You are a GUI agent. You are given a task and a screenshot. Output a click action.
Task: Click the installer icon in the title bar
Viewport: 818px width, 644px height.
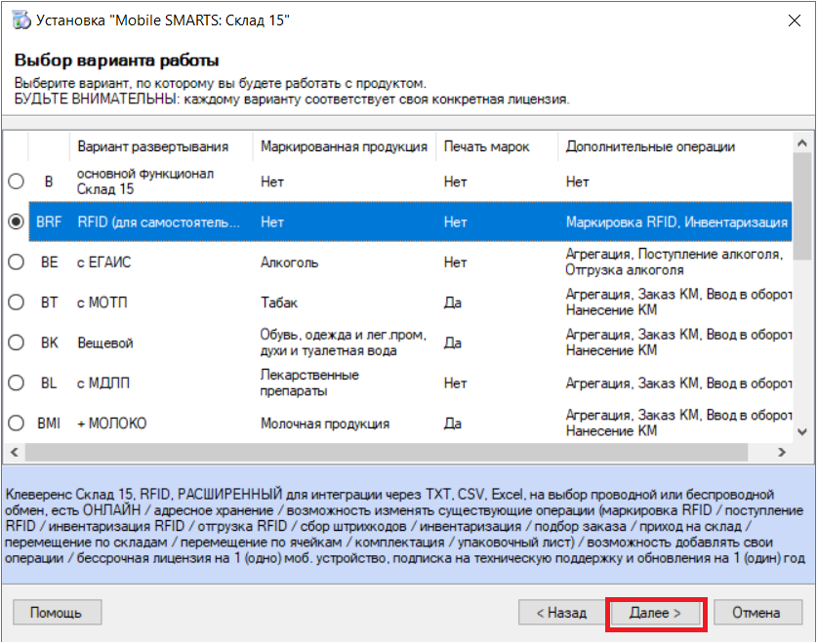click(21, 20)
